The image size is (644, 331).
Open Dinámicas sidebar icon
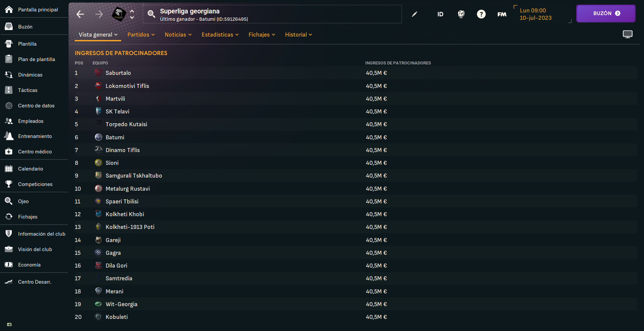(x=9, y=75)
